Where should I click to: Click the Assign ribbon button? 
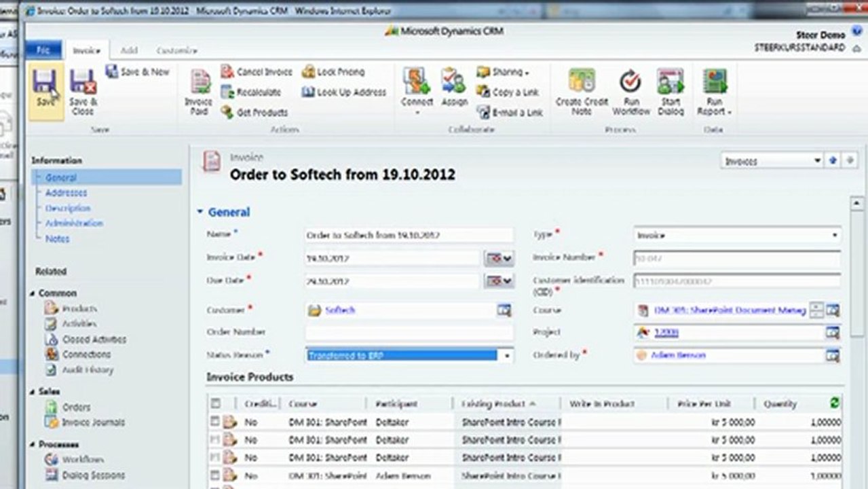point(454,88)
